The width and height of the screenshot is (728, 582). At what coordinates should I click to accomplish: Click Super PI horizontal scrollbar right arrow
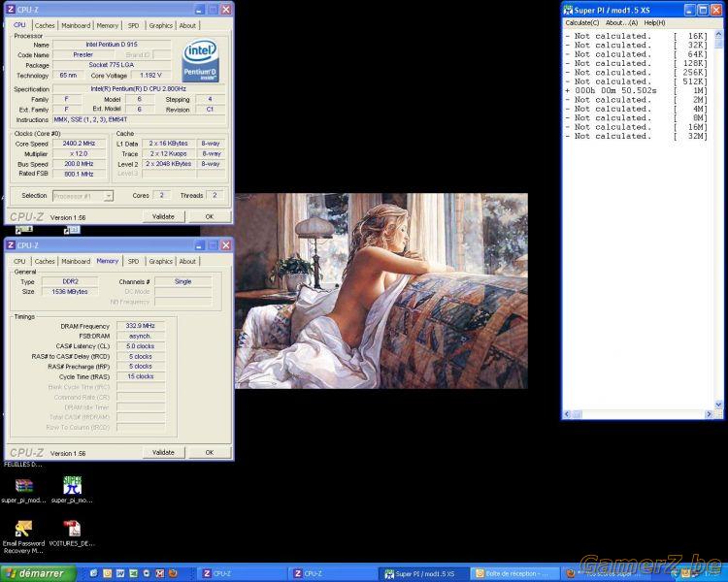point(709,414)
